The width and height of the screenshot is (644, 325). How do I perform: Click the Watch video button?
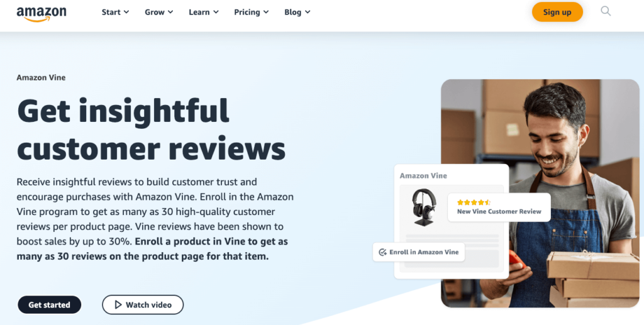(143, 305)
